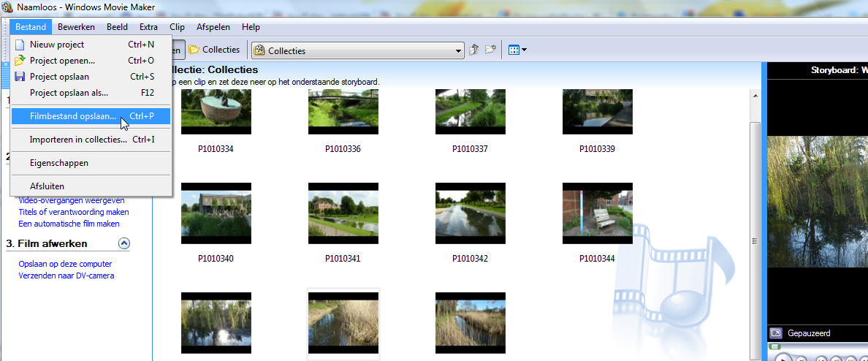This screenshot has height=361, width=868.
Task: Click the preview seek bar slider handle
Action: (774, 346)
